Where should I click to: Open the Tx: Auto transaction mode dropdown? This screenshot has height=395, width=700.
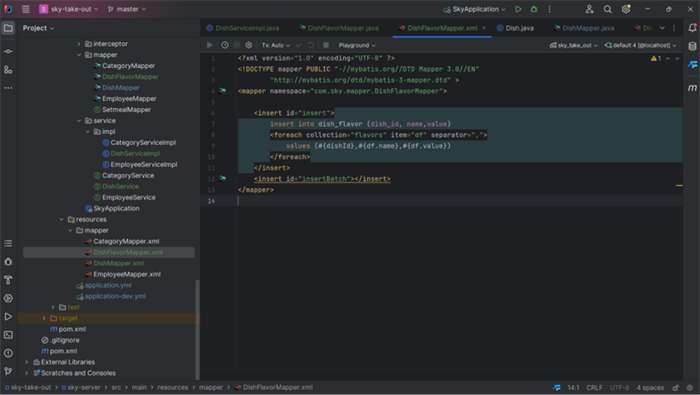275,45
